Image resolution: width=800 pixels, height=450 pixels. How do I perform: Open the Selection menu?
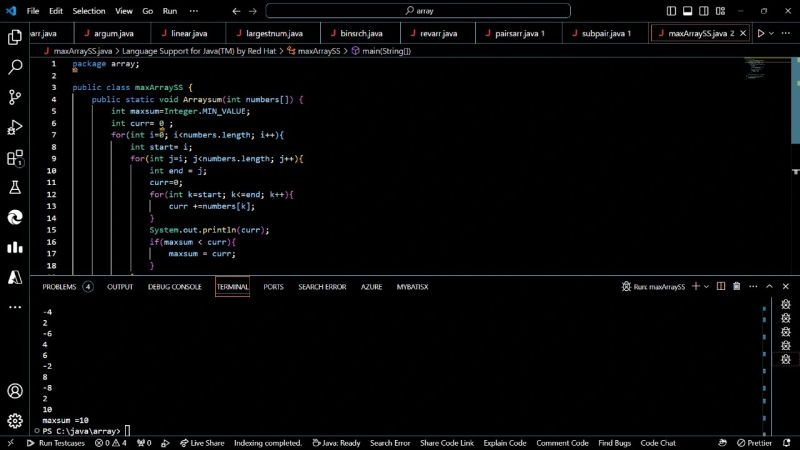[89, 11]
